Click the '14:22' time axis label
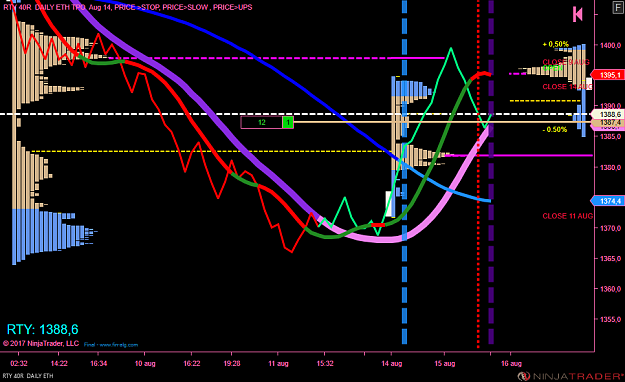Screen dimensions: 625x382 click(x=59, y=364)
